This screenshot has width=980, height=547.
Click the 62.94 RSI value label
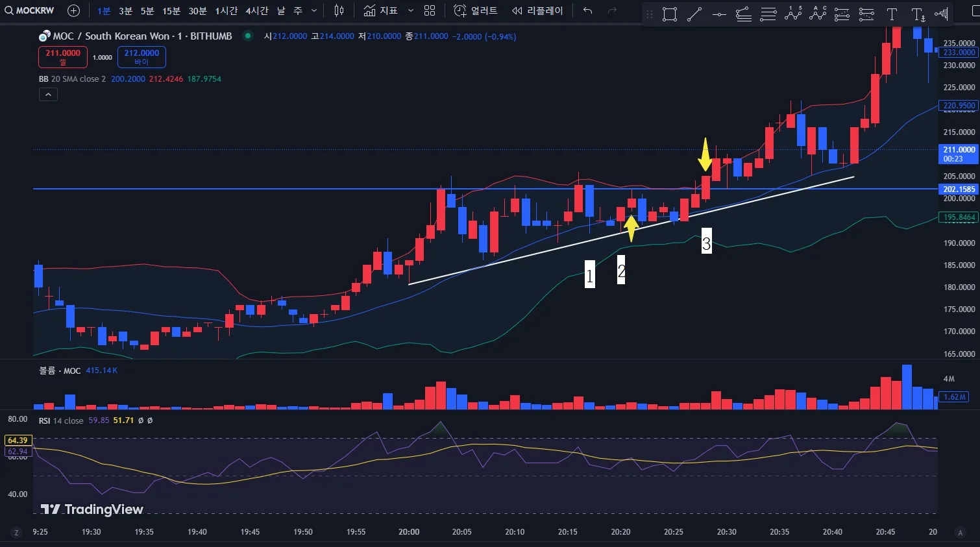[x=18, y=452]
